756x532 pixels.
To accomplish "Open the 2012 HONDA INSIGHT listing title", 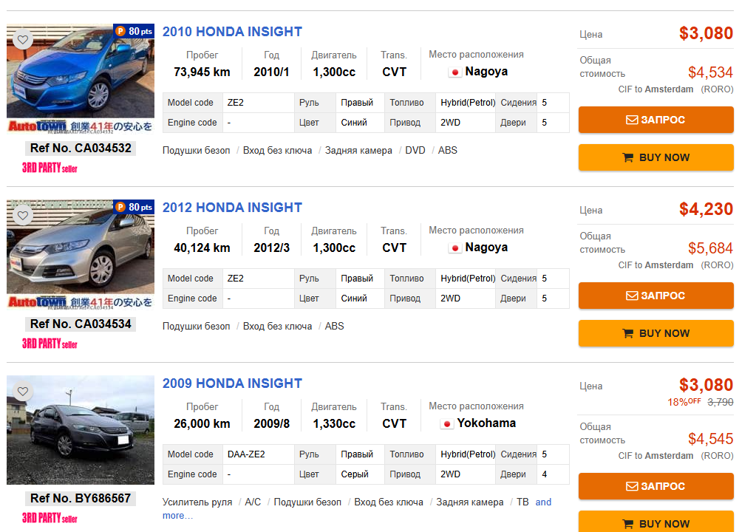I will (x=232, y=208).
